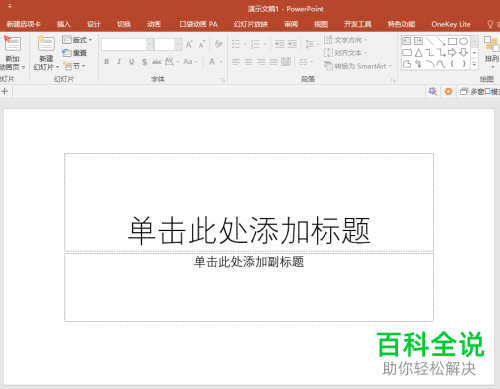This screenshot has height=389, width=500.
Task: Select the elbow connector shape
Action: click(430, 52)
